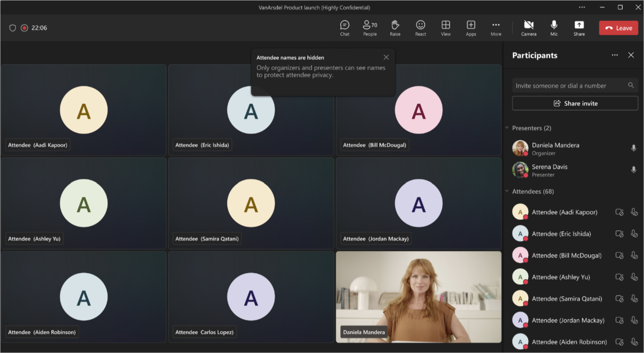Open the More options toolbar menu
The height and width of the screenshot is (353, 644).
(x=496, y=28)
